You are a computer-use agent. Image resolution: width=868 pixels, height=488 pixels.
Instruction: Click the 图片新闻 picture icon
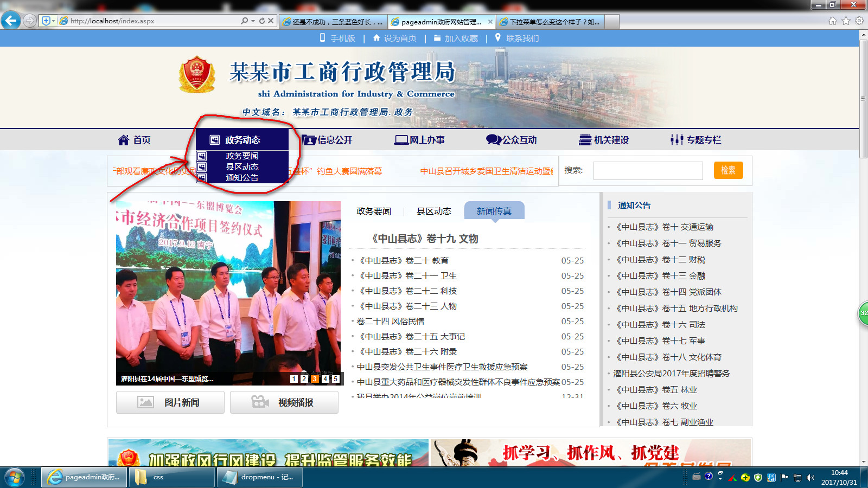click(x=145, y=402)
